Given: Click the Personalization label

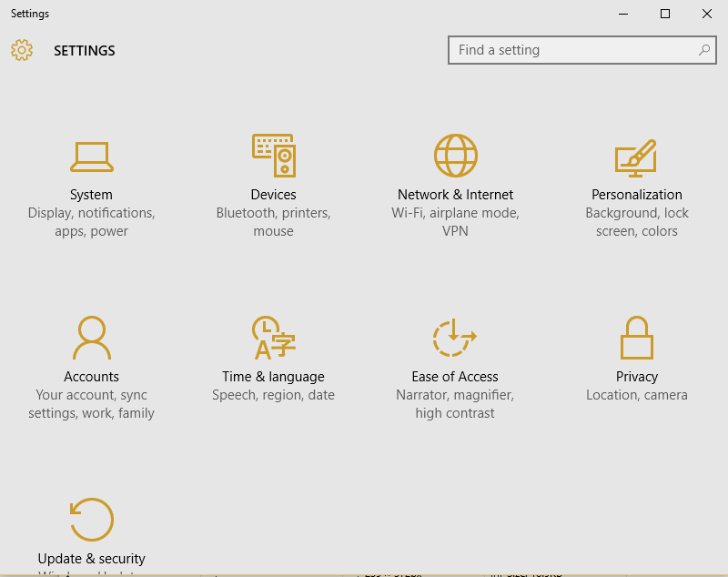Looking at the screenshot, I should coord(636,195).
